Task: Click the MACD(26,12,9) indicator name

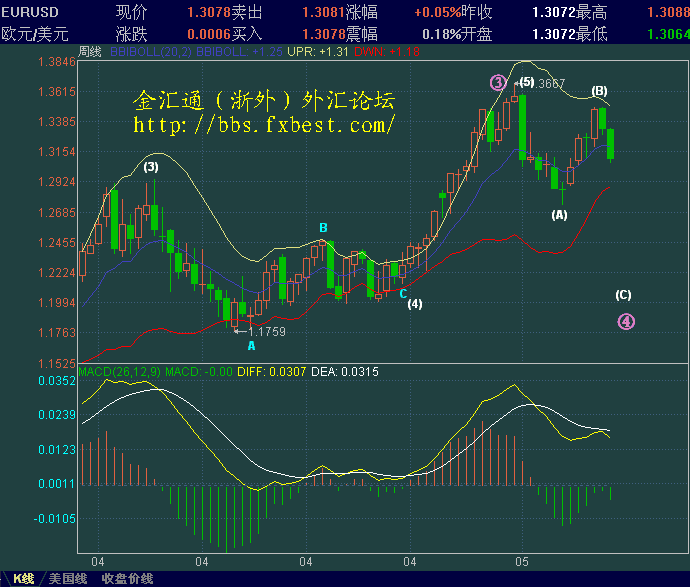Action: pyautogui.click(x=120, y=372)
